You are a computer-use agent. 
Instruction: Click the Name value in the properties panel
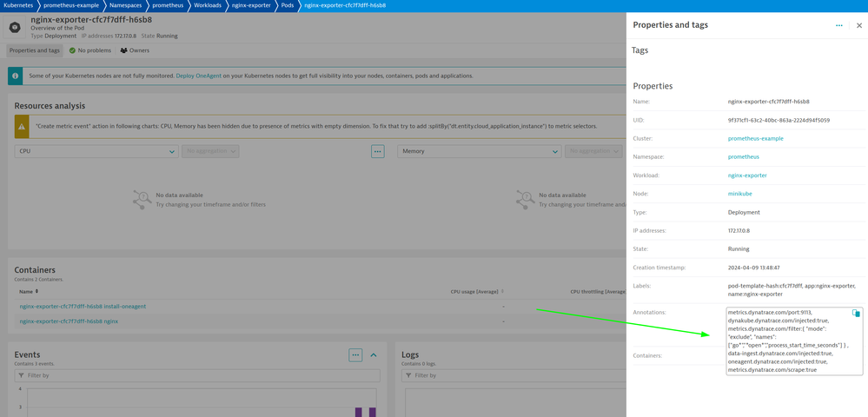click(769, 102)
